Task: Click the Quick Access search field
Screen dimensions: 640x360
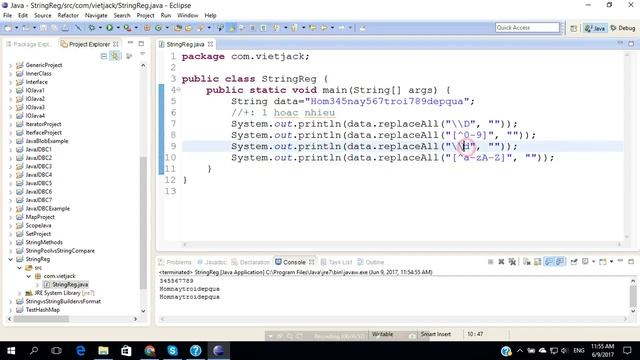Action: pos(527,28)
